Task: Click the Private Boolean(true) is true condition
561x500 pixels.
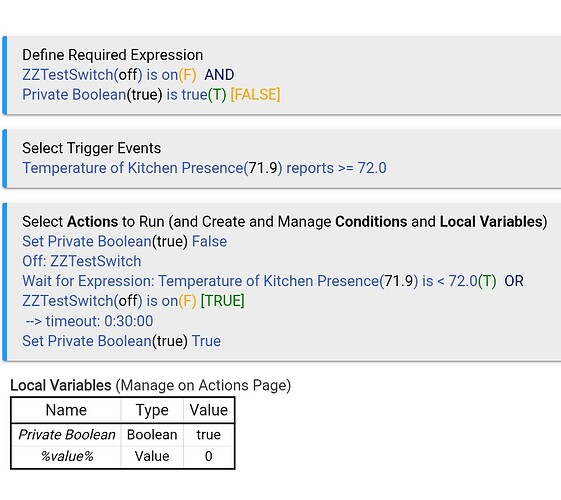Action: click(x=124, y=95)
